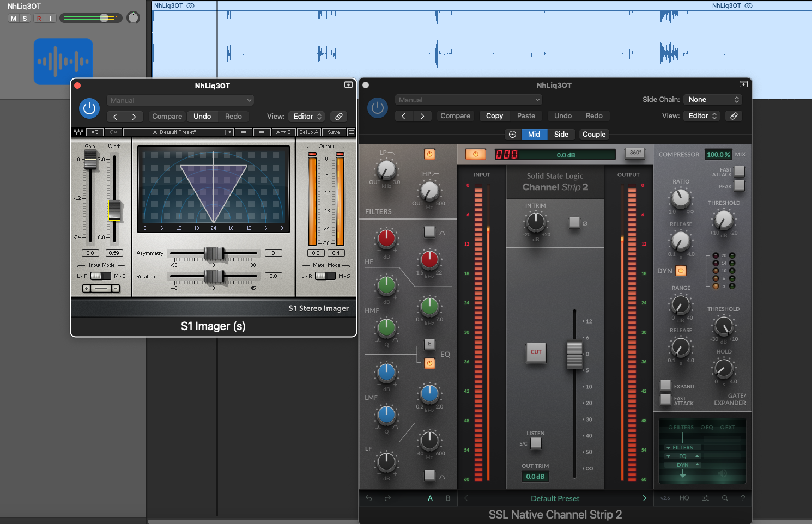
Task: Select B preset slot in SSL bottom bar
Action: coord(448,498)
